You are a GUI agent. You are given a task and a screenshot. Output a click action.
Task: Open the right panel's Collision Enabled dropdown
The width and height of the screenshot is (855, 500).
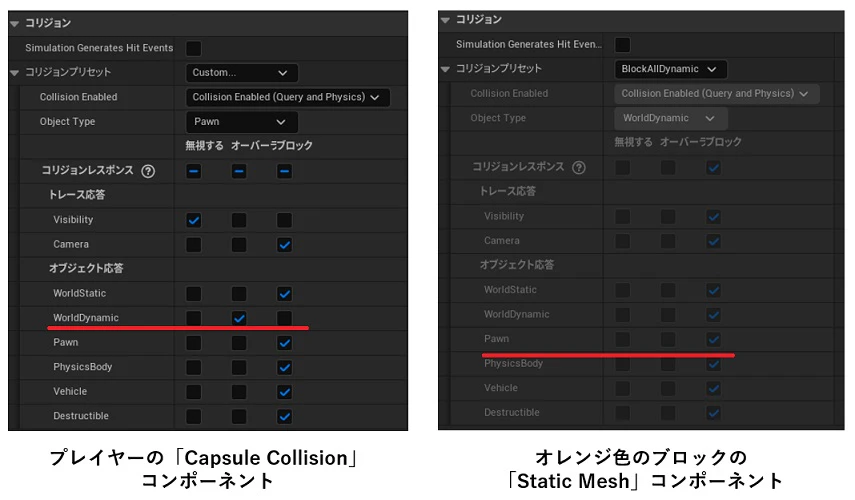(716, 94)
